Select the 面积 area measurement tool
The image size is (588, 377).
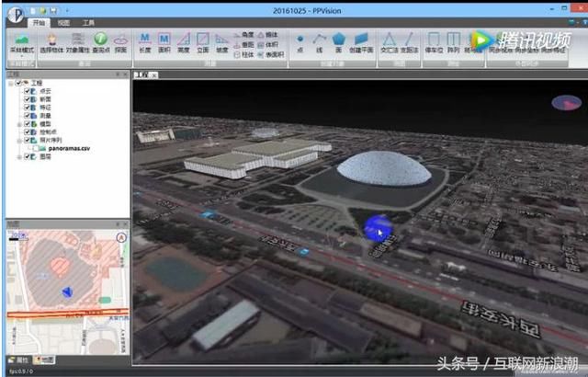coord(165,43)
